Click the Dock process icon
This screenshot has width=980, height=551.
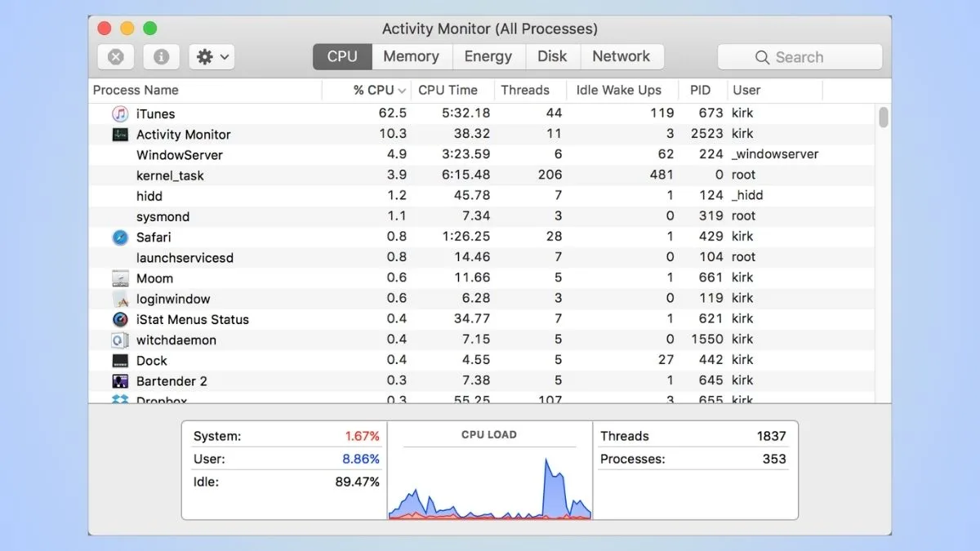pos(120,361)
